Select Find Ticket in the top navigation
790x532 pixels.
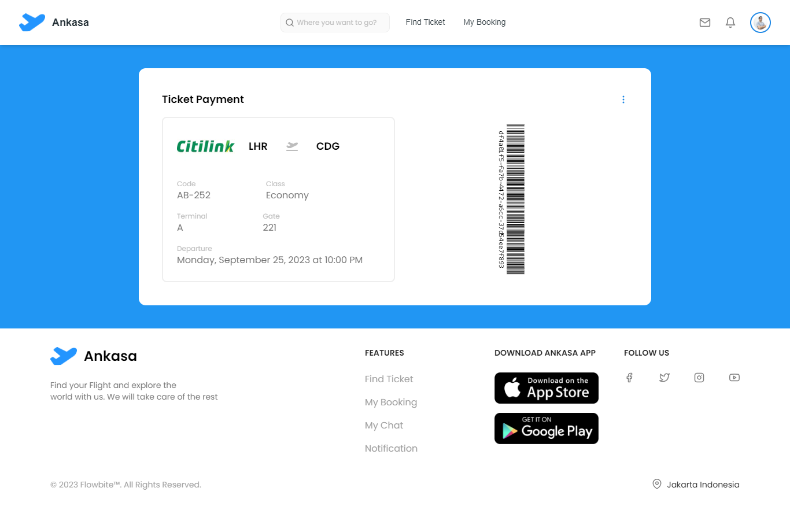coord(425,22)
